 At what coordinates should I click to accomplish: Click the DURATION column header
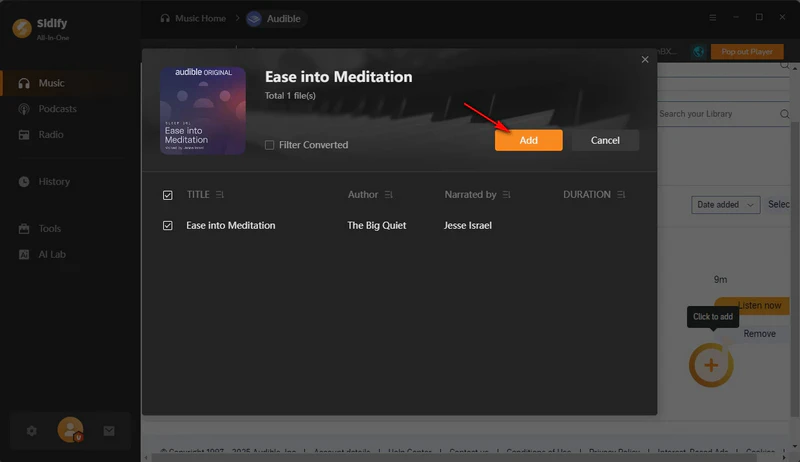pos(587,195)
